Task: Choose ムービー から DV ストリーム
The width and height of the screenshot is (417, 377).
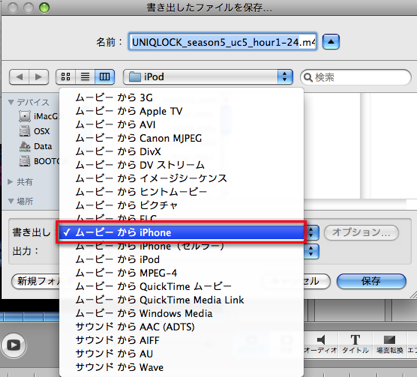Action: click(x=181, y=165)
